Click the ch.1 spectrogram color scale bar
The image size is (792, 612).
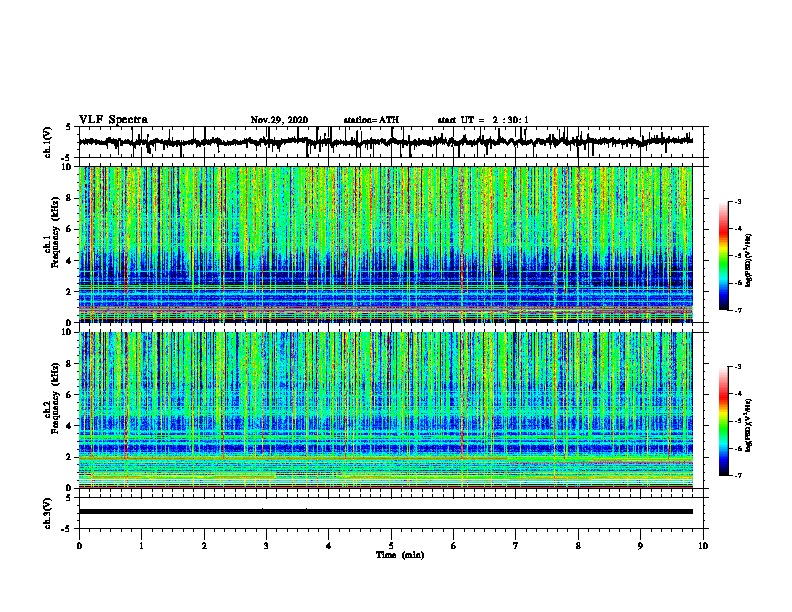click(724, 256)
